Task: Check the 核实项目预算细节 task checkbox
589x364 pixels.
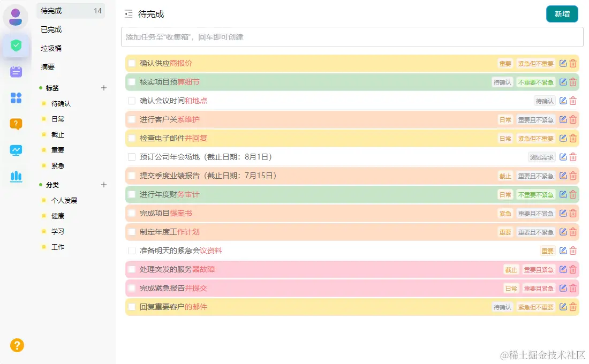Action: pos(132,82)
